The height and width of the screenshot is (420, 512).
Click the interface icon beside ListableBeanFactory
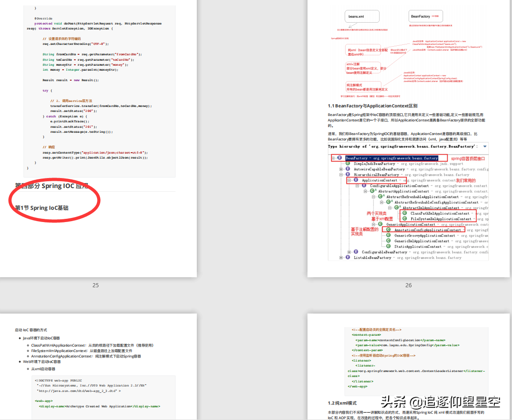click(x=348, y=257)
